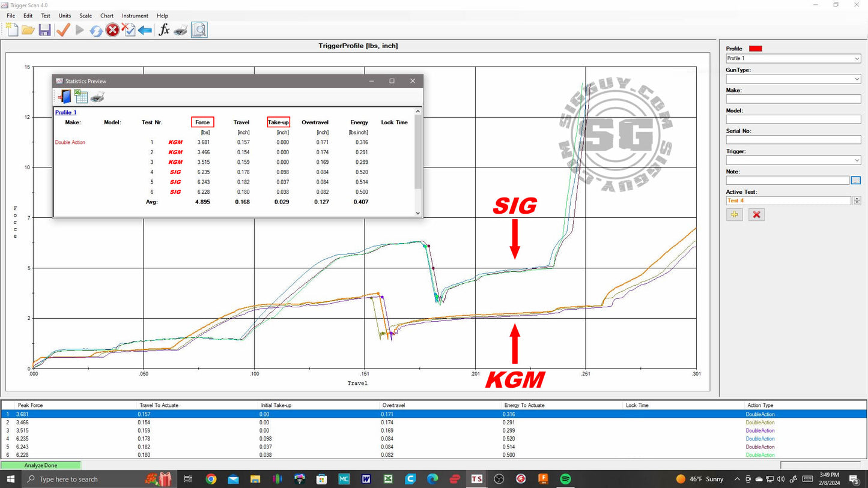Open the fx function tool

(164, 29)
